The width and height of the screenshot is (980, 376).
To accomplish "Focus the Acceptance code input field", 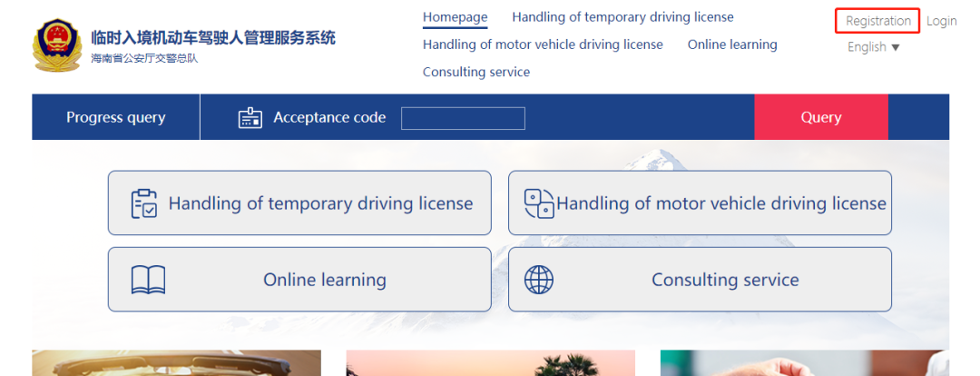I will pos(463,118).
